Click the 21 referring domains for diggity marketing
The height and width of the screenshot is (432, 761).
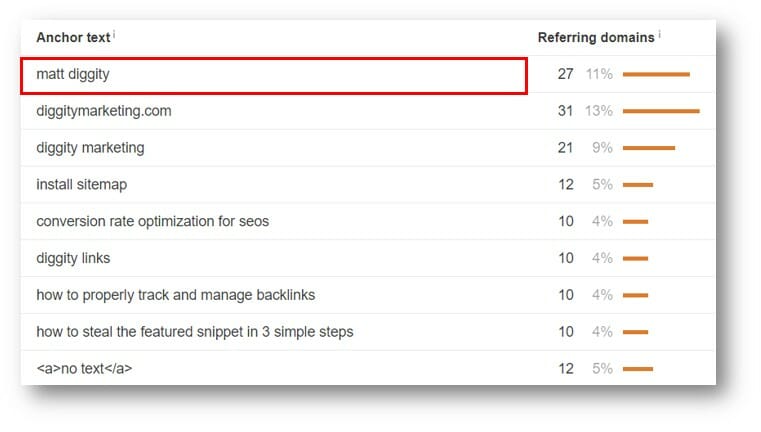[566, 148]
